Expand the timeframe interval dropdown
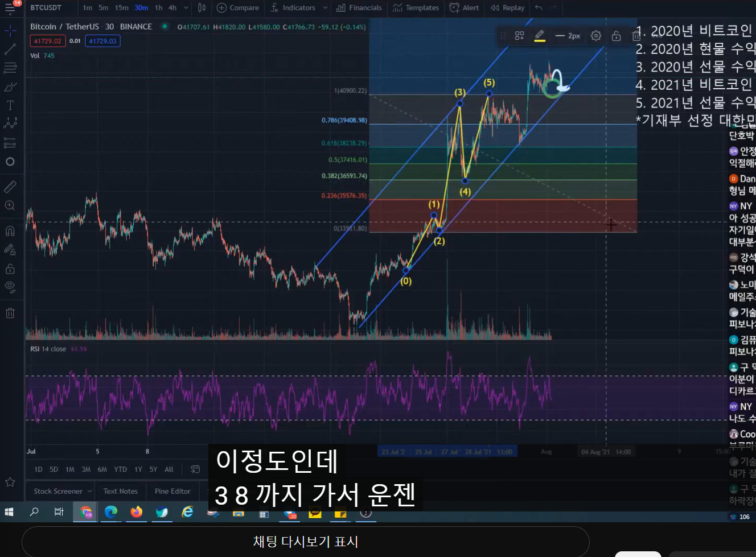Screen dimensions: 756x557 186,7
